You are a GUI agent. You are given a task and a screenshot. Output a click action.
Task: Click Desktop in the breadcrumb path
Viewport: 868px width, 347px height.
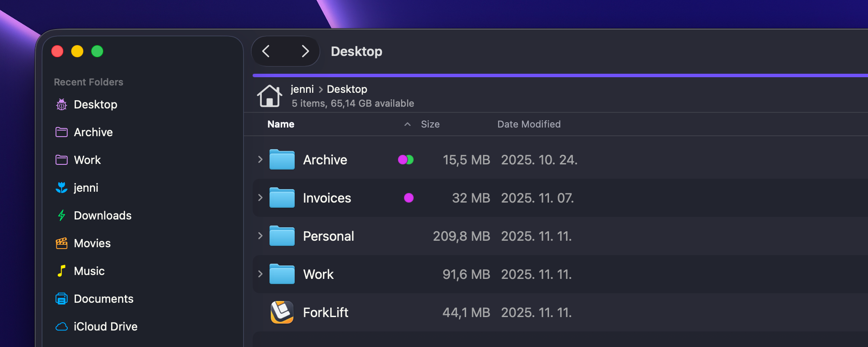tap(347, 89)
